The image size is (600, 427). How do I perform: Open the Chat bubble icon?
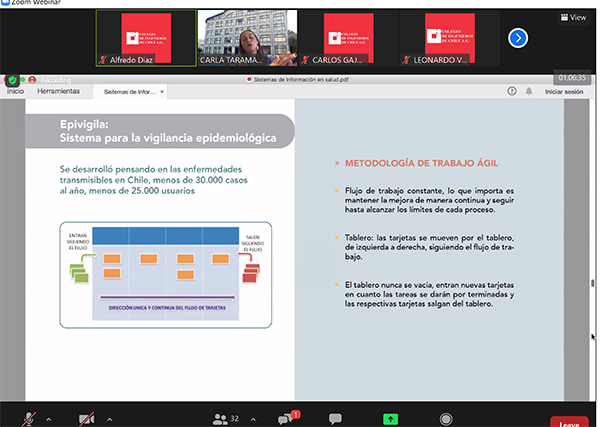(x=337, y=418)
